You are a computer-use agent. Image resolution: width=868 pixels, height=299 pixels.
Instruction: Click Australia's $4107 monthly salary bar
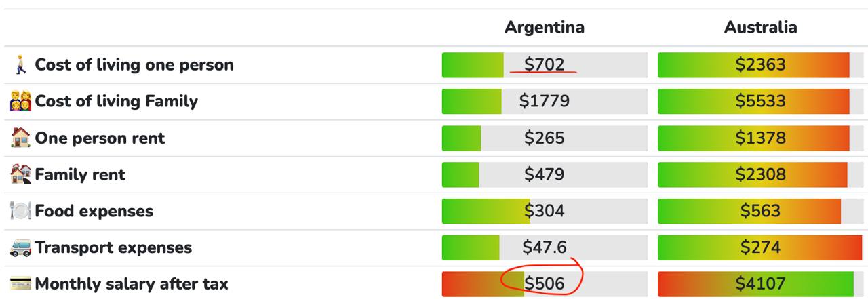click(x=760, y=284)
